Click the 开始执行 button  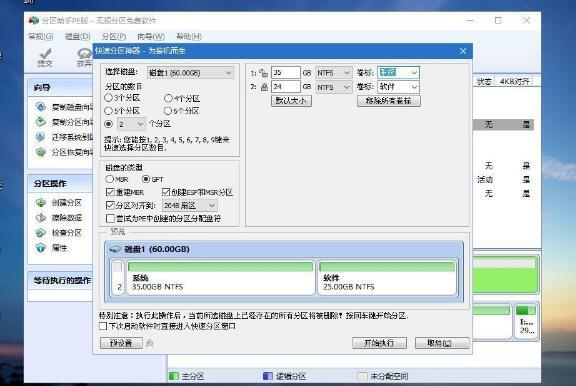pos(379,343)
